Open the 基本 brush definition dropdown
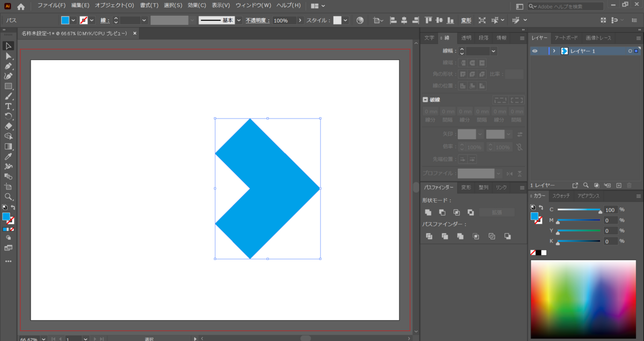The height and width of the screenshot is (341, 644). 239,20
